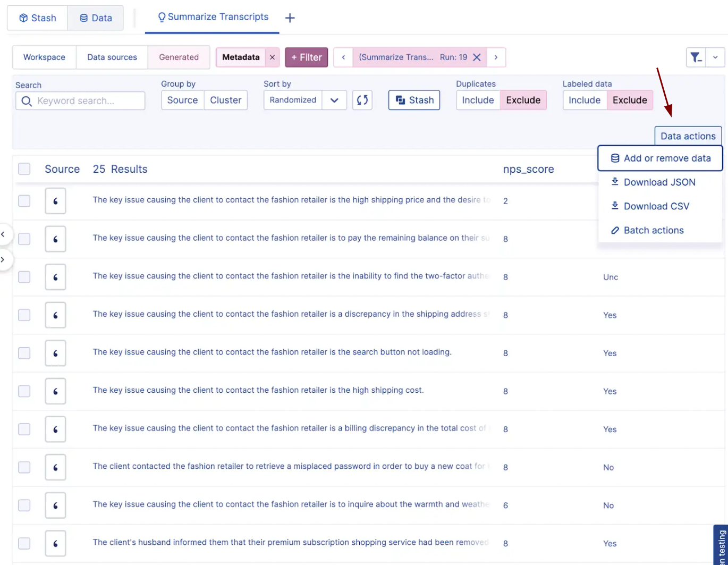Click the quote icon on the first result row

[55, 201]
